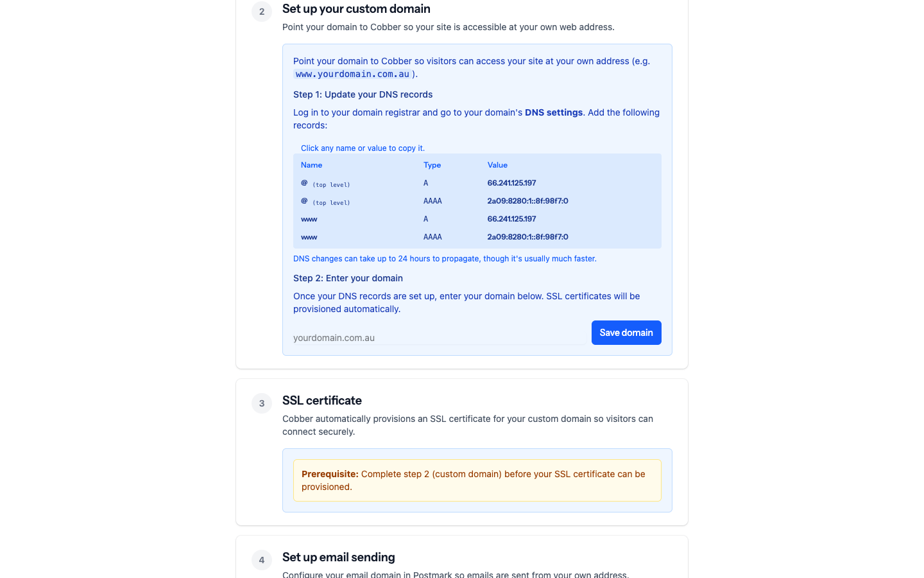Select the step 4 number badge

point(262,560)
